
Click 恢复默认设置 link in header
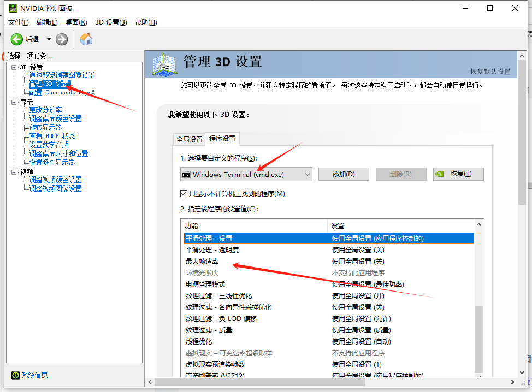[x=490, y=72]
